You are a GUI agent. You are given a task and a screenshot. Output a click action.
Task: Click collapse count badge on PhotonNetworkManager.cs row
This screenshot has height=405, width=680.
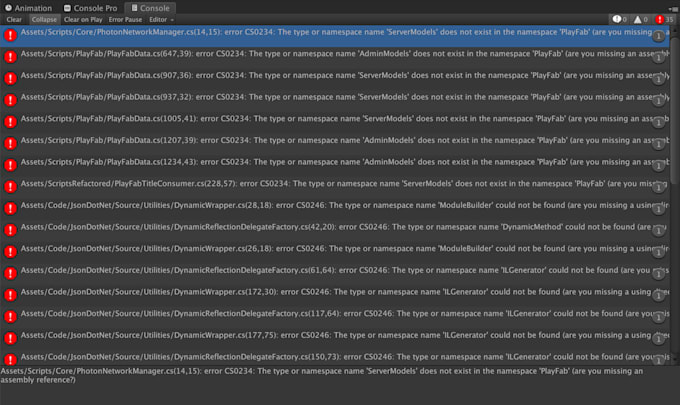pos(658,36)
